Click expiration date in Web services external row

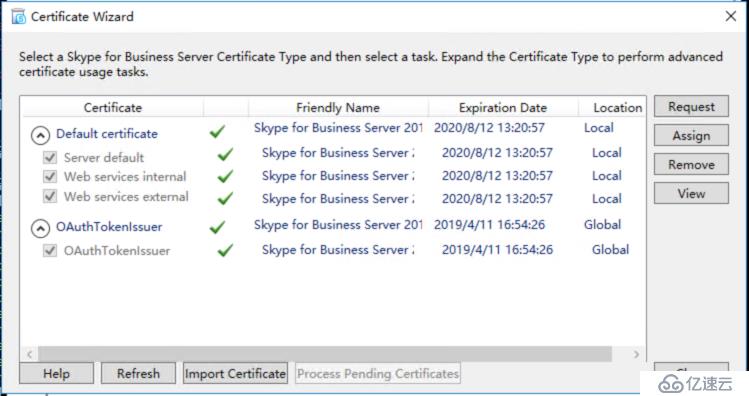[x=497, y=199]
